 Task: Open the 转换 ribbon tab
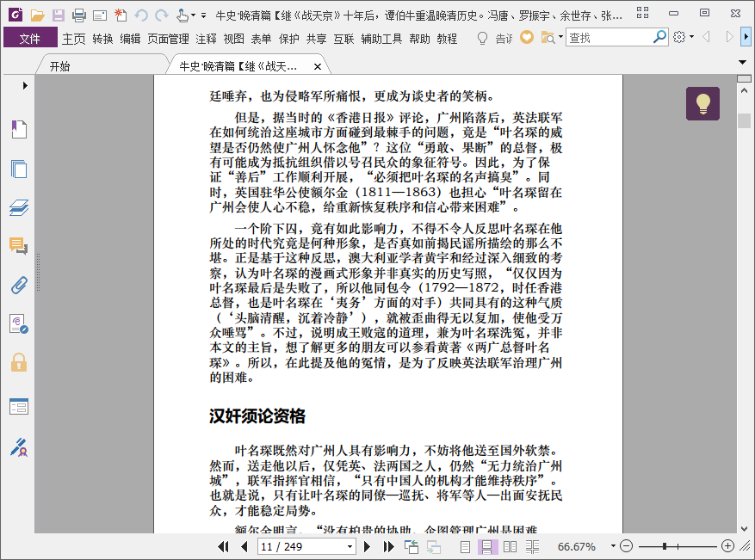click(x=102, y=39)
